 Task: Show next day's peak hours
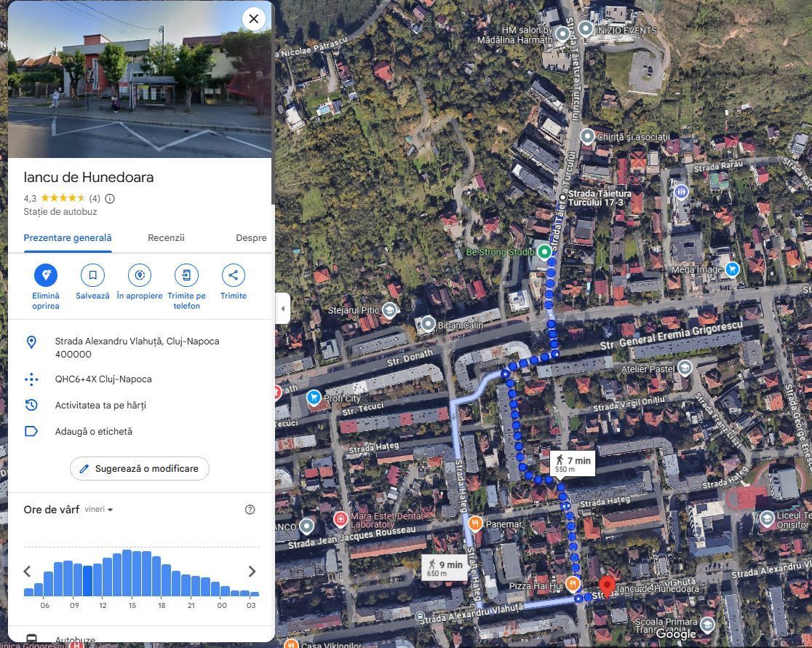[x=252, y=572]
